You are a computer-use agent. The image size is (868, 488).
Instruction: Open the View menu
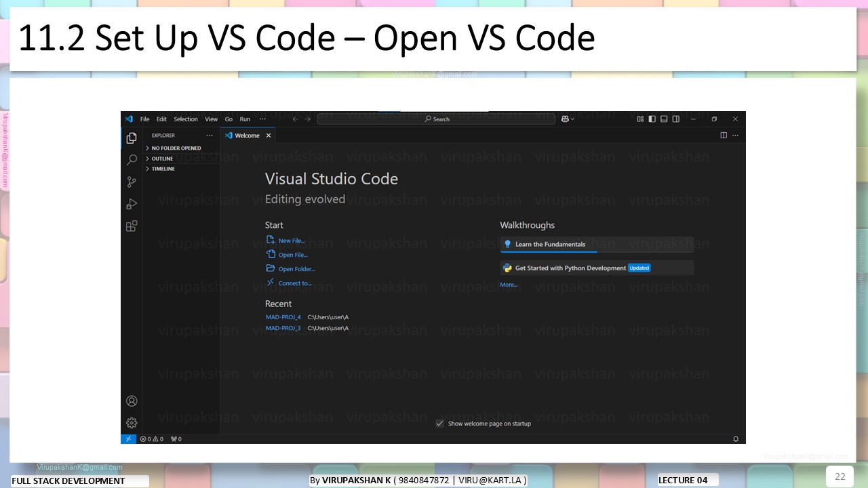point(212,119)
